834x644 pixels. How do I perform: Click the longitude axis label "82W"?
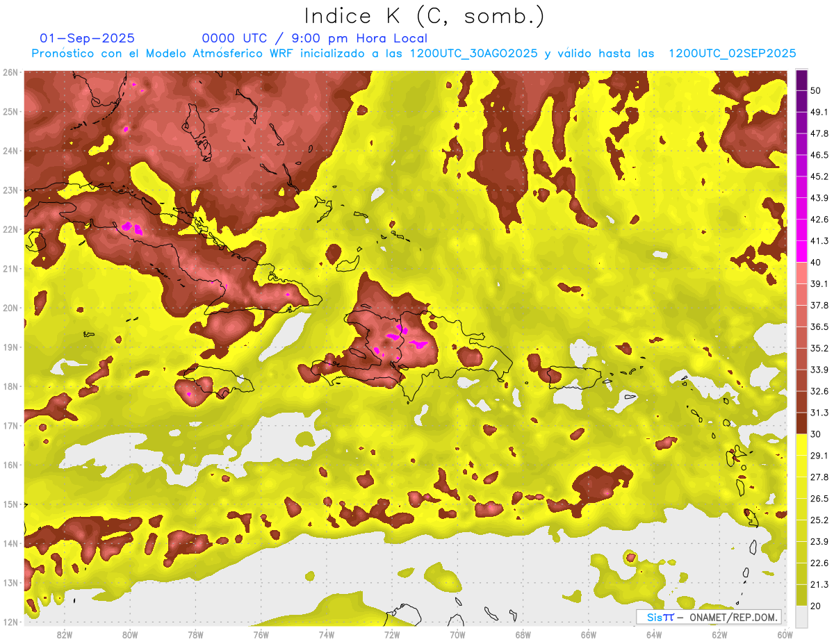(64, 634)
